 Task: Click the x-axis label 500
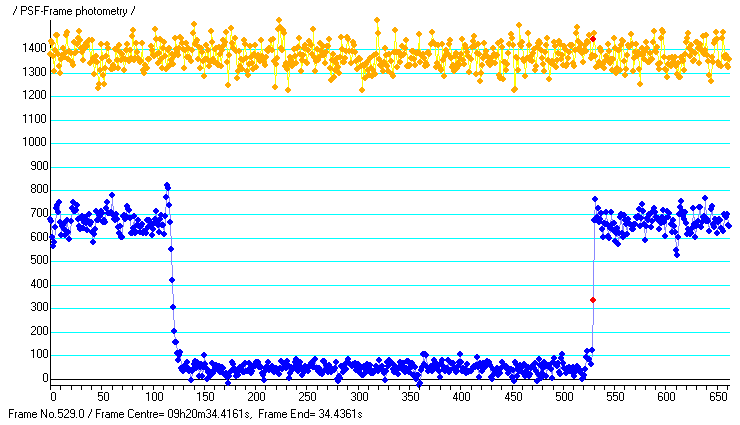click(x=564, y=397)
